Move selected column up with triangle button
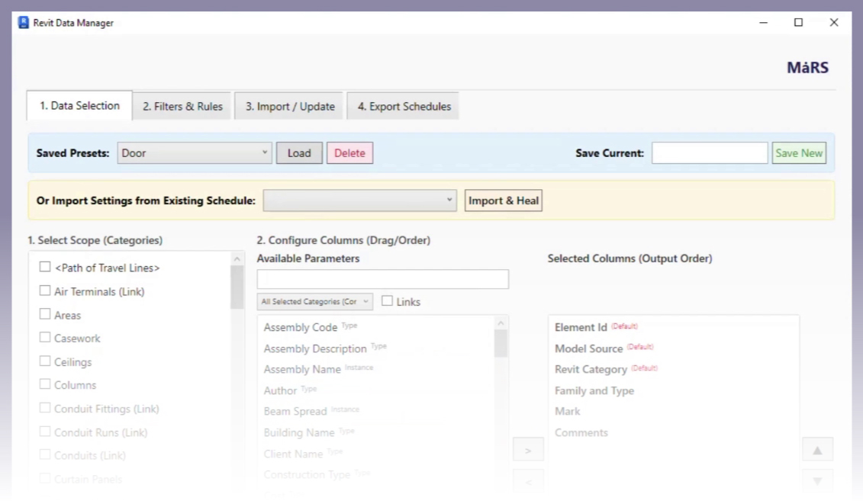 pyautogui.click(x=817, y=450)
